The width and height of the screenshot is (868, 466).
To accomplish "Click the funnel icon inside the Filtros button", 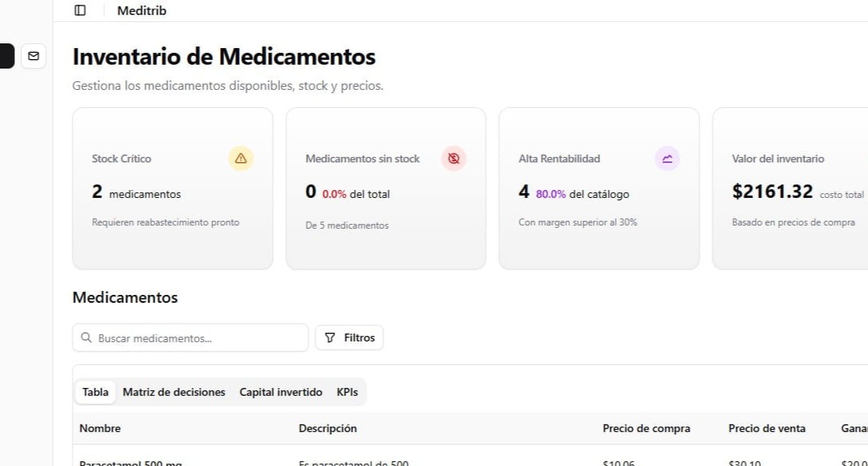I will (x=330, y=337).
